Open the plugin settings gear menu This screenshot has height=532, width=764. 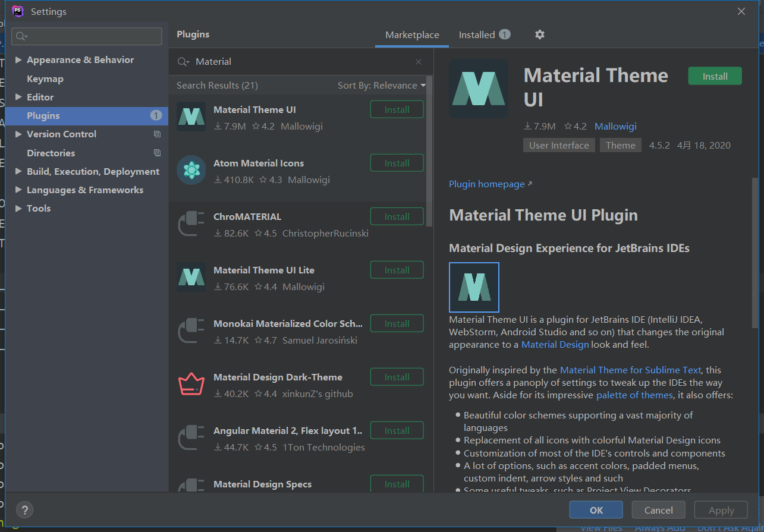(539, 34)
